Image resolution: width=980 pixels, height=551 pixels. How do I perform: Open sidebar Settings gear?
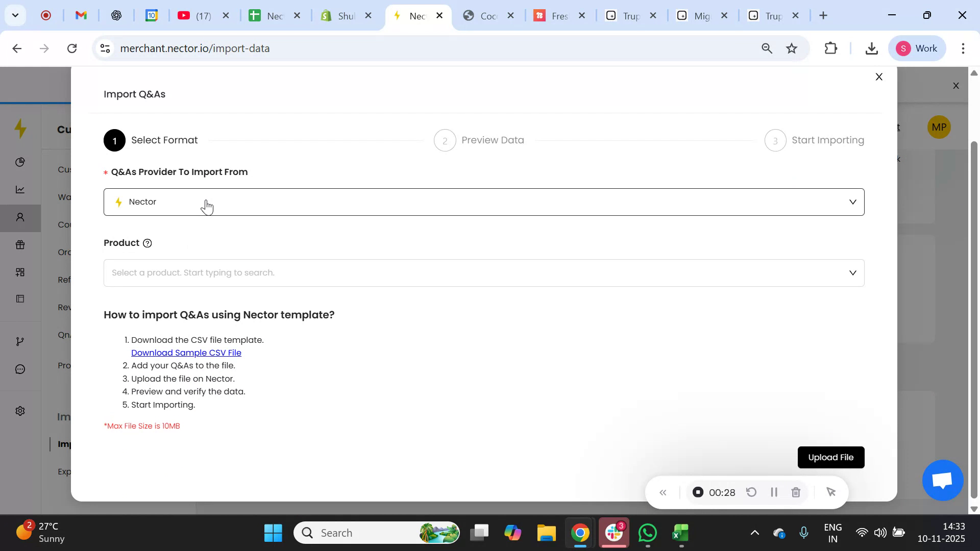point(20,411)
